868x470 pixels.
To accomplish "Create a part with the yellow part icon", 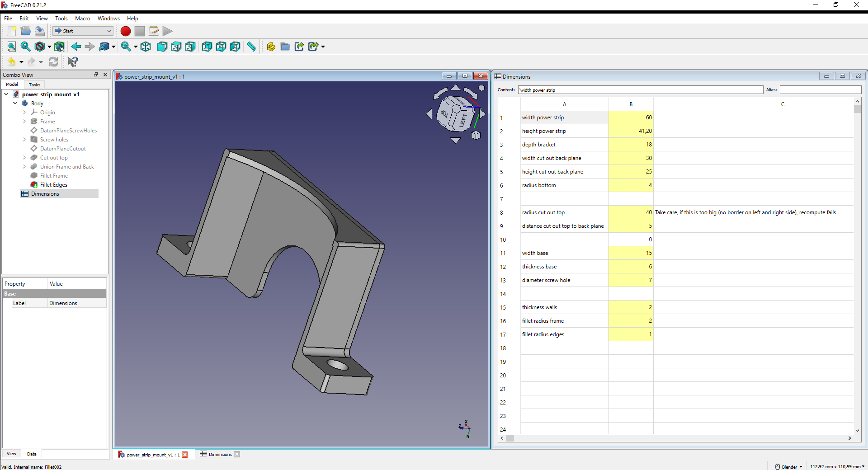I will point(271,47).
